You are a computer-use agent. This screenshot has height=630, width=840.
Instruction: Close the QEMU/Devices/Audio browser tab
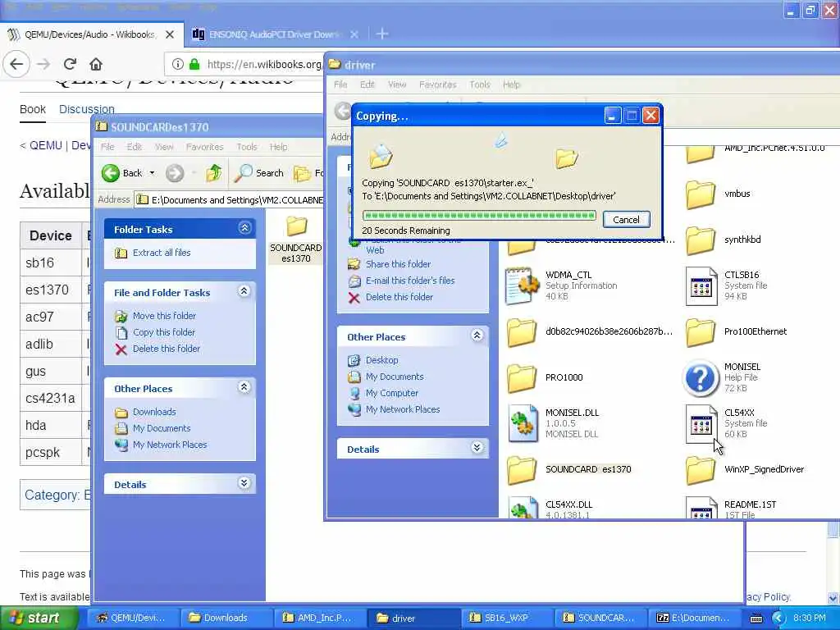[x=170, y=34]
